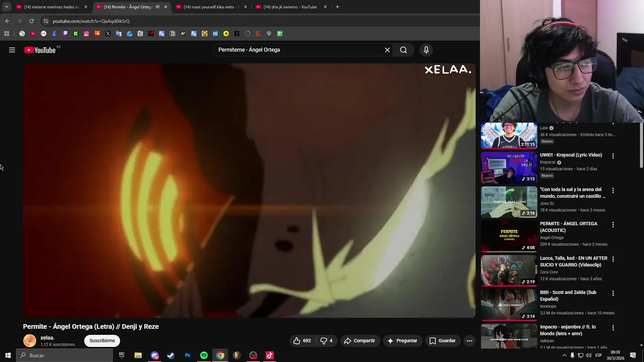Show hidden system tray icons chevron
644x362 pixels.
point(564,355)
